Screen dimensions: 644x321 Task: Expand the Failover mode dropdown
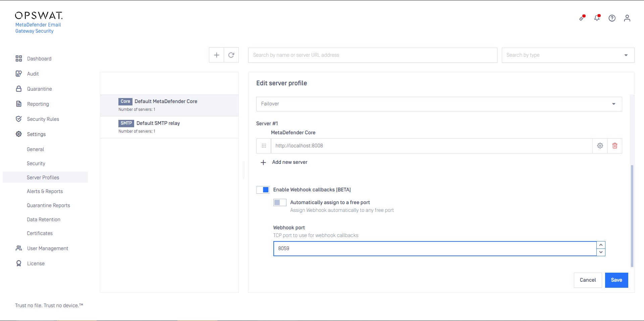439,104
